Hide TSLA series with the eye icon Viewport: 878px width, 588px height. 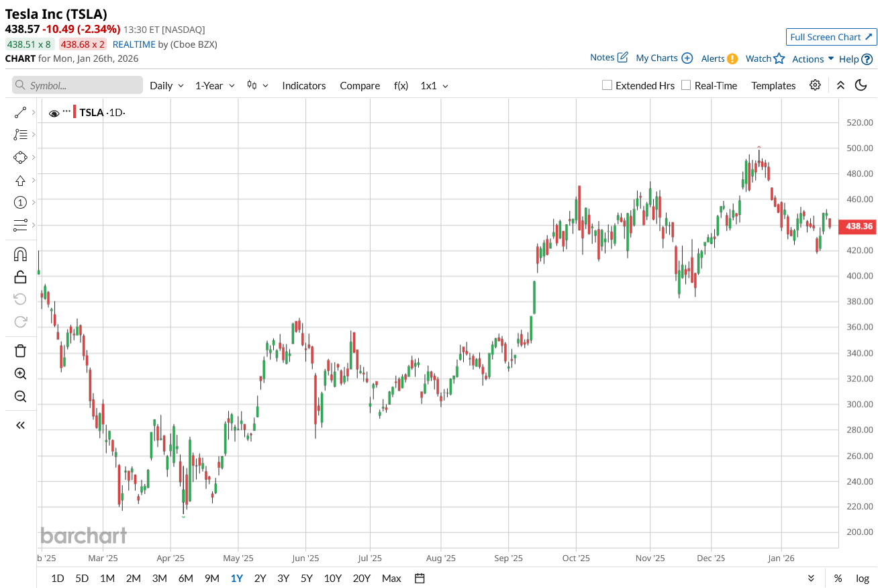[x=54, y=113]
